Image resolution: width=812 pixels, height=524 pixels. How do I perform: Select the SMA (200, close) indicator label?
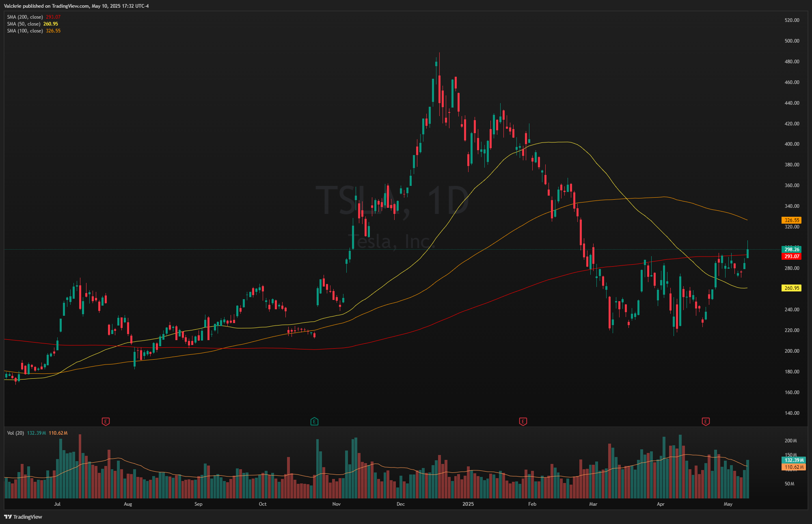click(x=25, y=17)
